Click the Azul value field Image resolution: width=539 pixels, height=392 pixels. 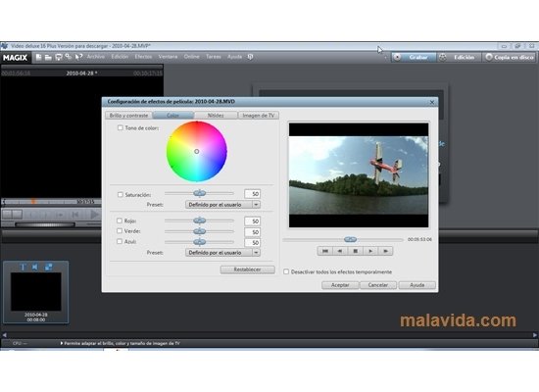[252, 243]
